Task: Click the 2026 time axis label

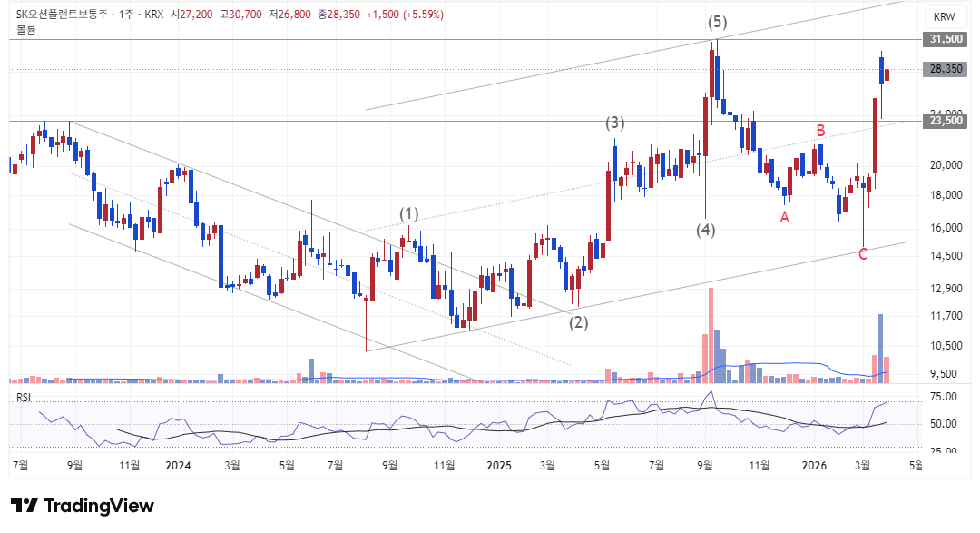Action: 814,466
